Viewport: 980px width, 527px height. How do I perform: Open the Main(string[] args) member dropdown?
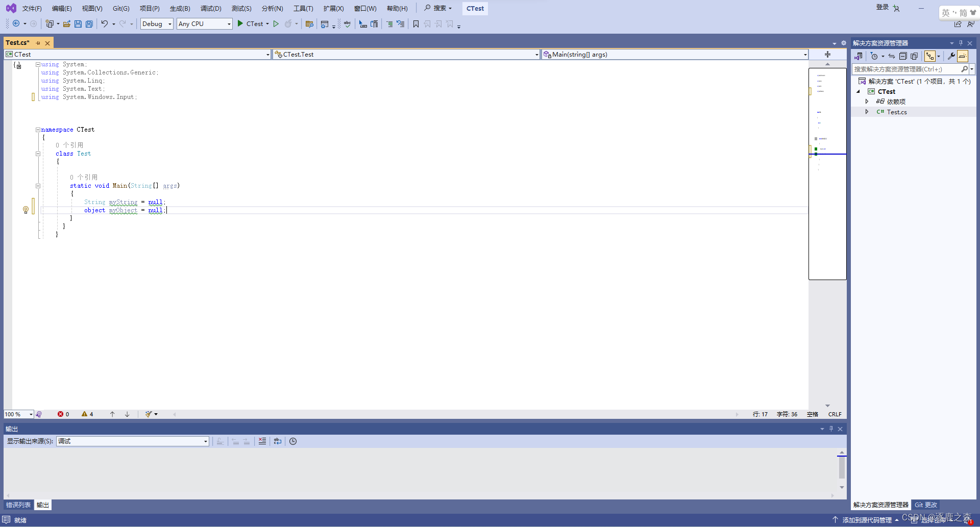pos(675,55)
